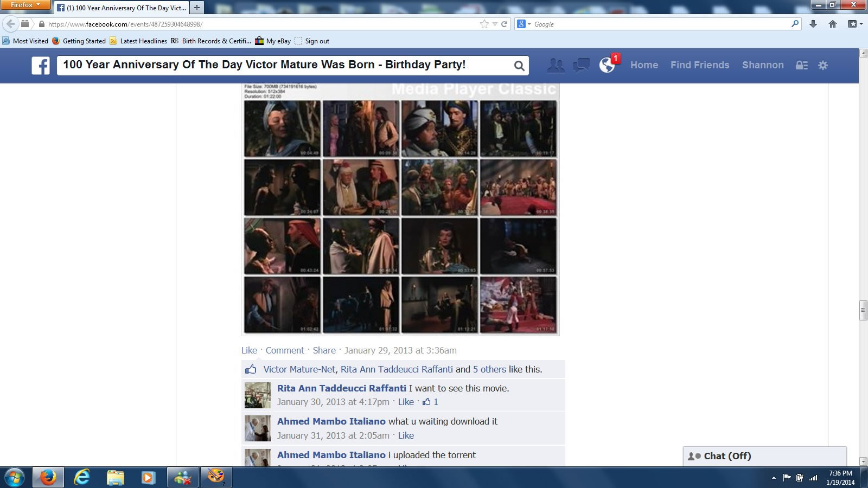Viewport: 868px width, 488px height.
Task: Click the search magnifier in Facebook bar
Action: [x=519, y=66]
